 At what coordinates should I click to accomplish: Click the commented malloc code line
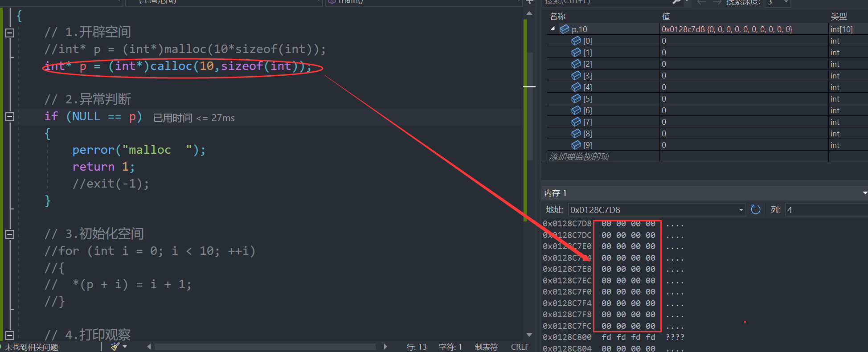(185, 49)
